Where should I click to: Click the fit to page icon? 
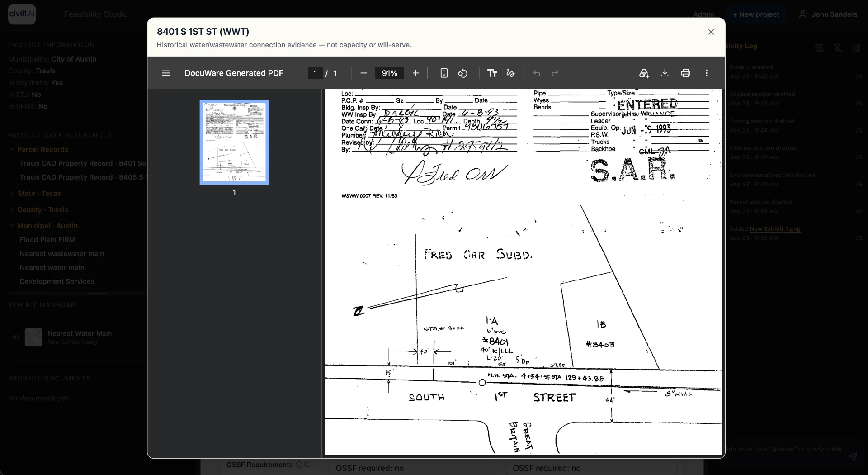[444, 73]
